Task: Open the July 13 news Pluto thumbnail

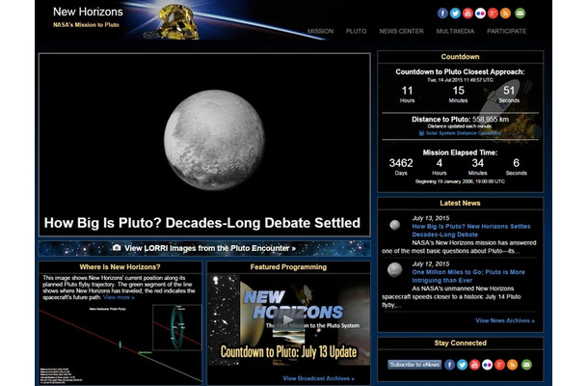Action: (394, 225)
